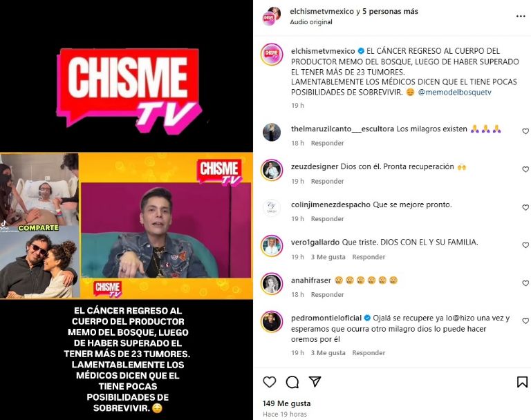The width and height of the screenshot is (531, 420).
Task: Open the three-dot more options menu
Action: coord(521,17)
